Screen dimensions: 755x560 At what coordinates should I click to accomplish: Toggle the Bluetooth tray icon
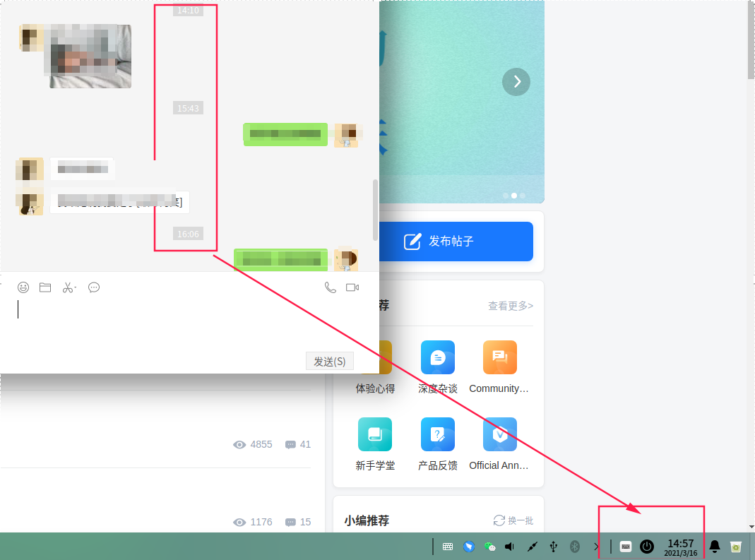[x=574, y=547]
